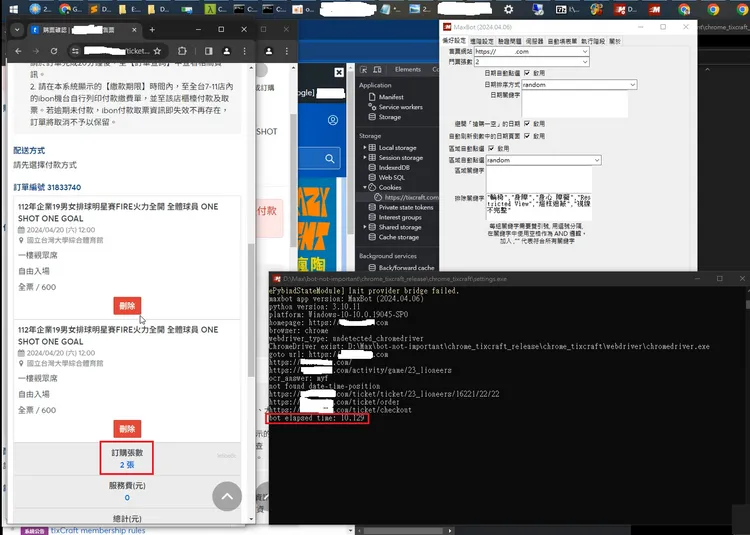Viewport: 750px width, 535px height.
Task: Toggle the 日期自動點選 啟用 checkbox
Action: (527, 73)
